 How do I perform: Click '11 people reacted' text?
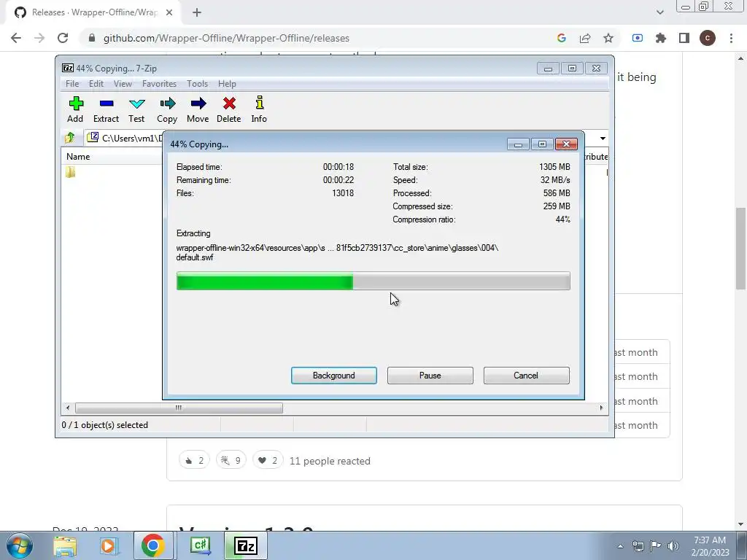coord(330,461)
